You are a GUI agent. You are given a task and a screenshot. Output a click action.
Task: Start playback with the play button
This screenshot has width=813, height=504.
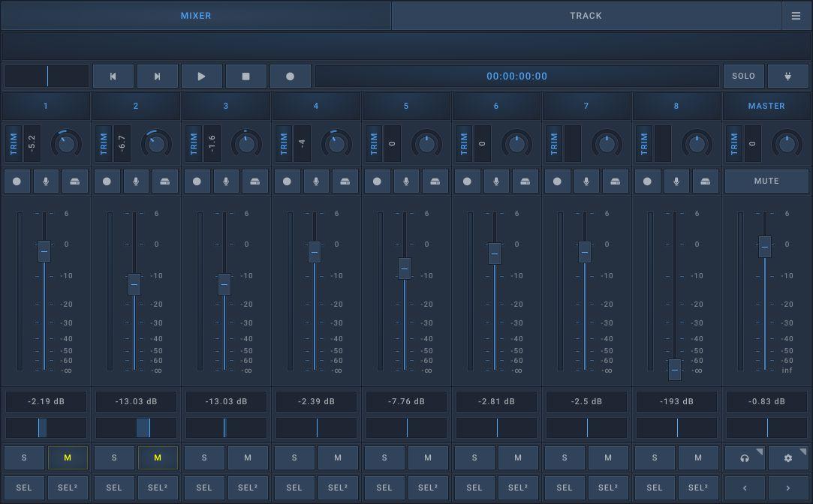click(x=202, y=76)
